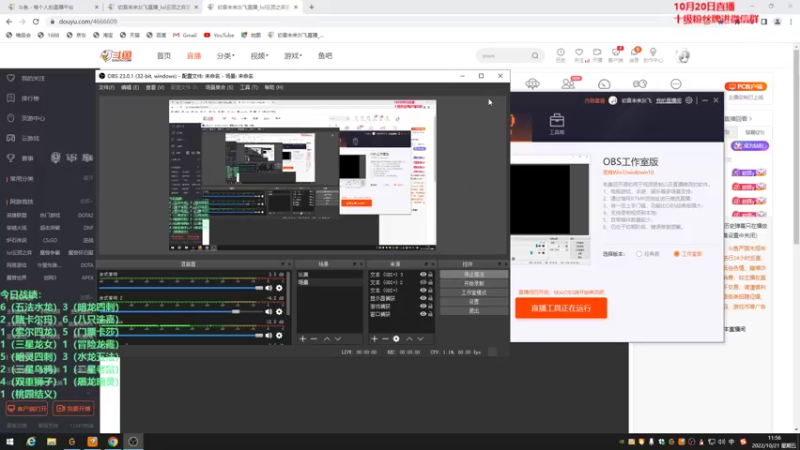This screenshot has height=450, width=800.
Task: Open 历史 history icon in Douyu header
Action: coord(561,55)
